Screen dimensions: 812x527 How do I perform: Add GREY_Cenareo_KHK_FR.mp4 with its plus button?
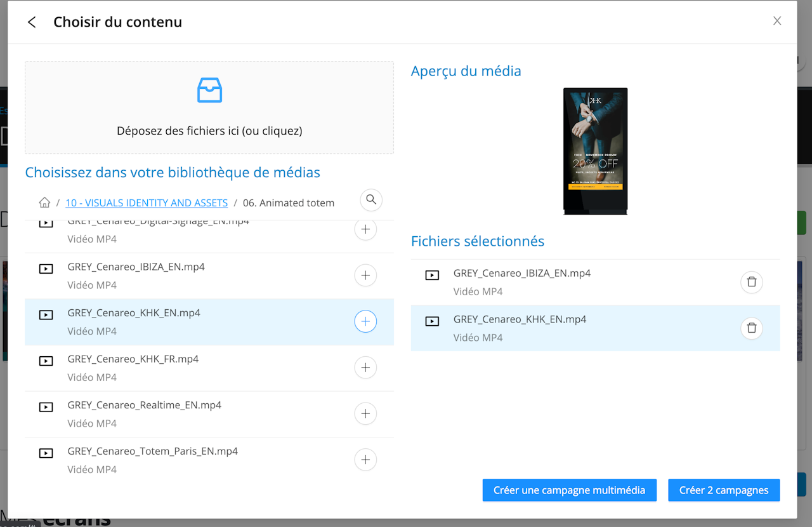365,368
